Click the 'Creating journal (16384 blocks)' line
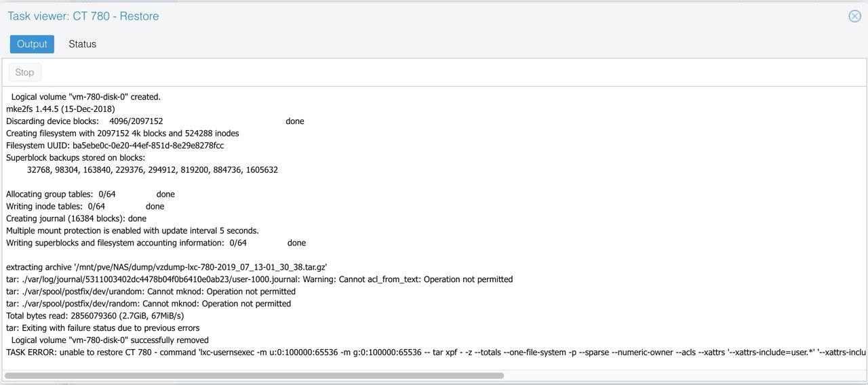 click(76, 219)
